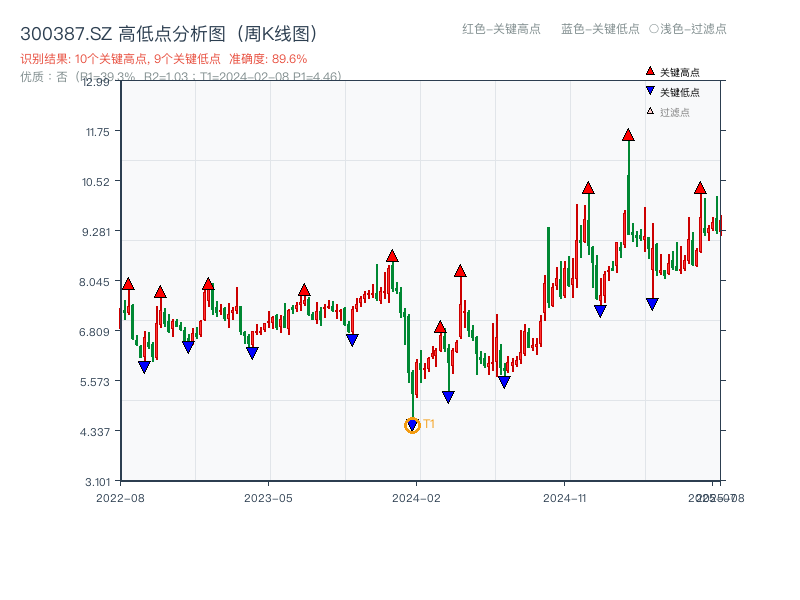Click the 准确度: 89.6% result text
This screenshot has width=800, height=600.
(270, 58)
